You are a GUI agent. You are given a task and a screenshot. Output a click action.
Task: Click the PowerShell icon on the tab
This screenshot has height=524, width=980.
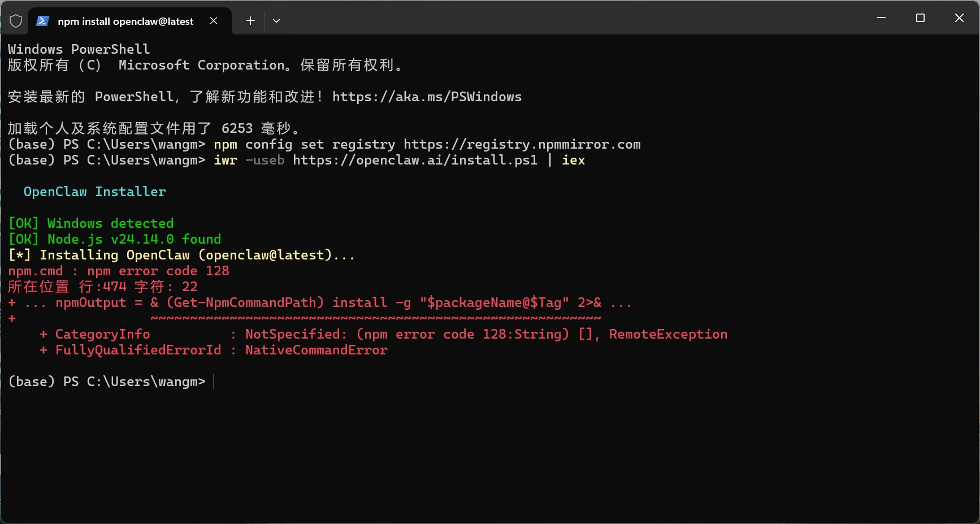coord(42,21)
